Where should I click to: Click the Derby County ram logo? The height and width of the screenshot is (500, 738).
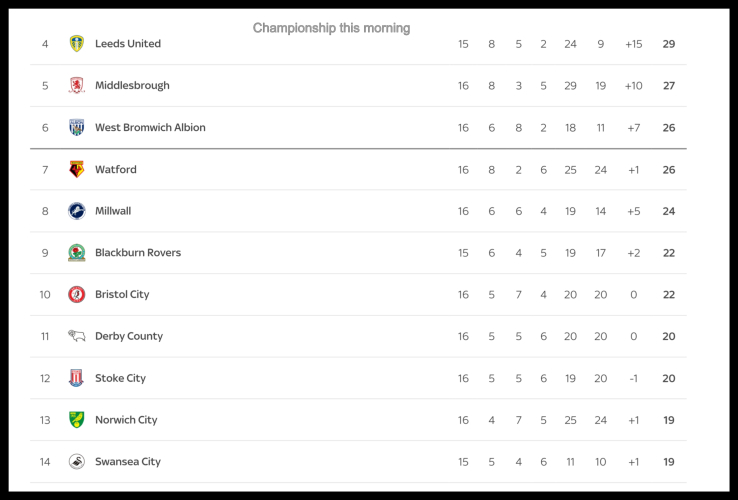click(x=77, y=336)
